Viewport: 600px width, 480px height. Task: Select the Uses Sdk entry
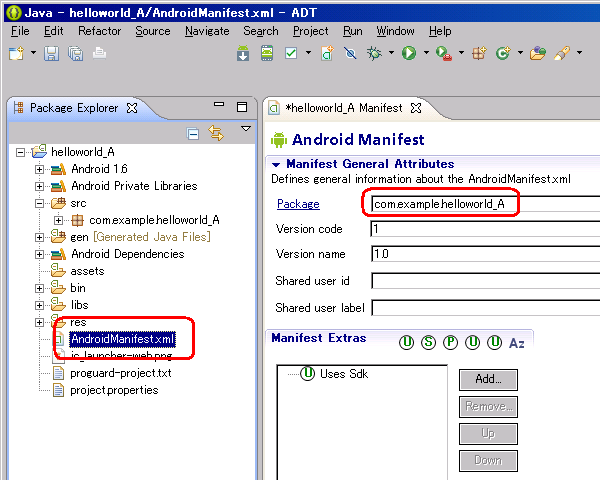[x=344, y=374]
